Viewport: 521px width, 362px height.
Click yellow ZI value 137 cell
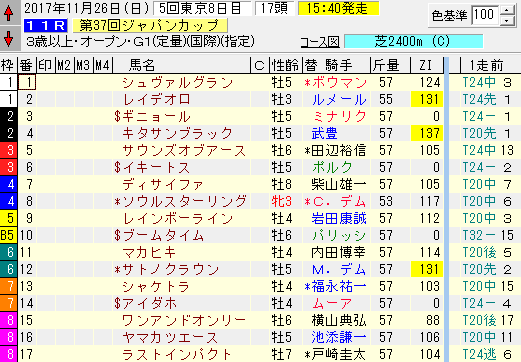(x=427, y=133)
